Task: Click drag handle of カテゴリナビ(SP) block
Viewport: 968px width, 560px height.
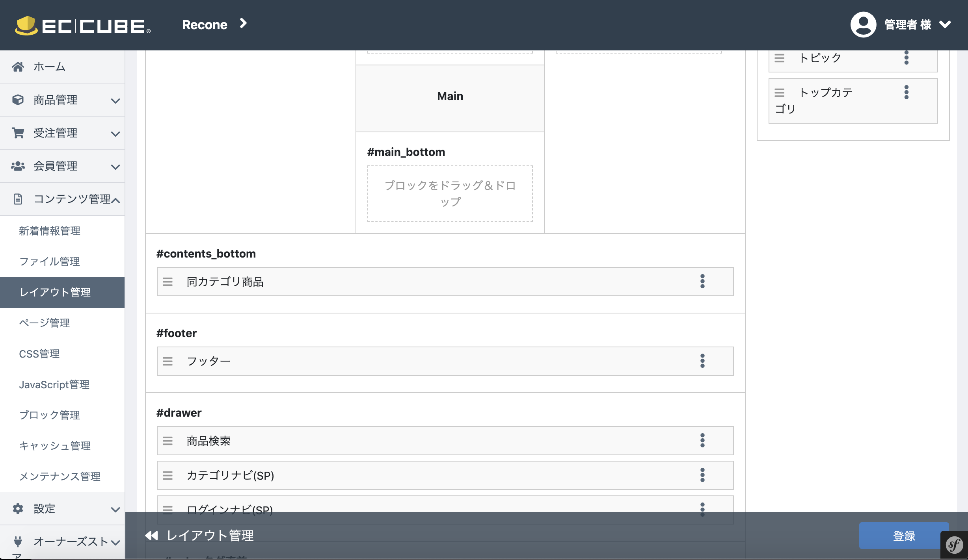Action: point(168,476)
